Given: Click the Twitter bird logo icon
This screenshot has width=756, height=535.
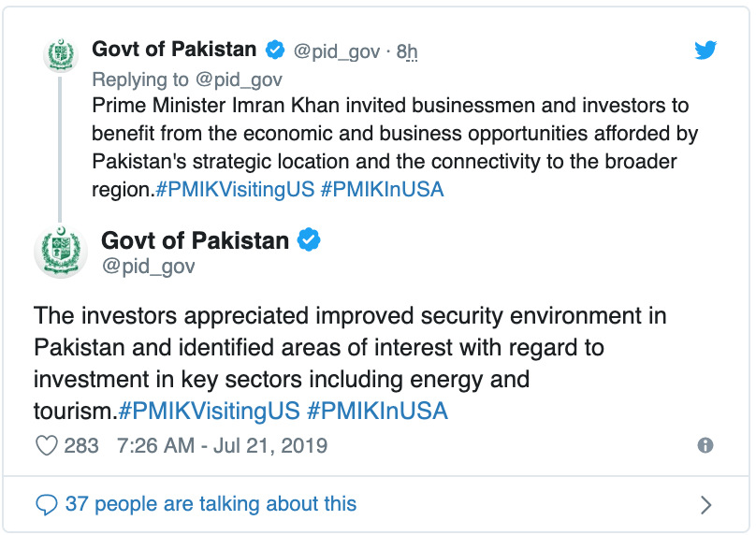Looking at the screenshot, I should pyautogui.click(x=705, y=51).
